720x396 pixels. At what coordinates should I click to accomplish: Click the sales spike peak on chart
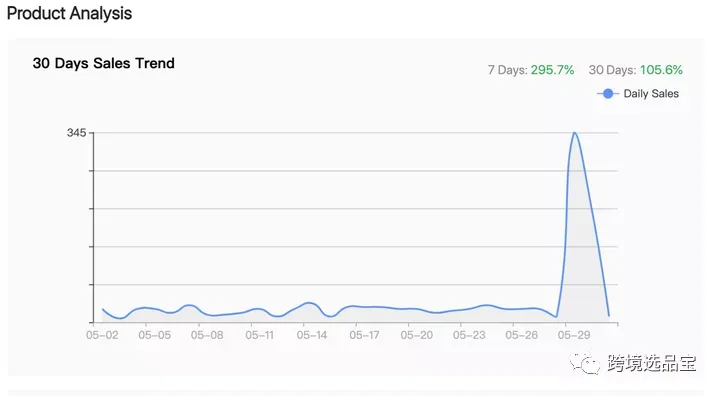tap(574, 133)
